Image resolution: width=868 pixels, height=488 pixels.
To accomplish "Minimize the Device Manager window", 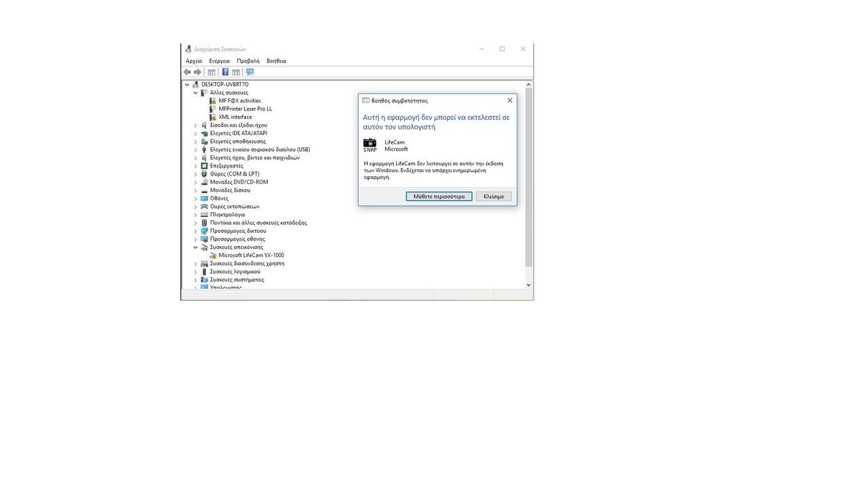I will tap(482, 49).
